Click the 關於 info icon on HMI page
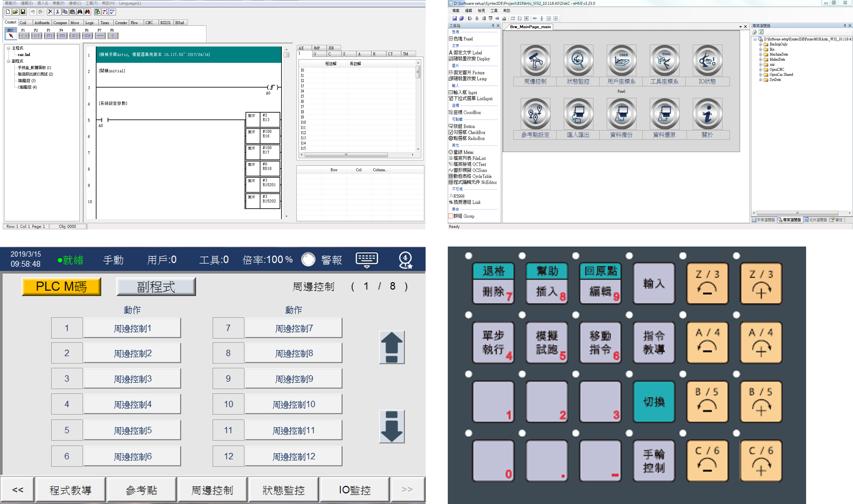Viewport: 853px width, 504px height. pos(707,114)
